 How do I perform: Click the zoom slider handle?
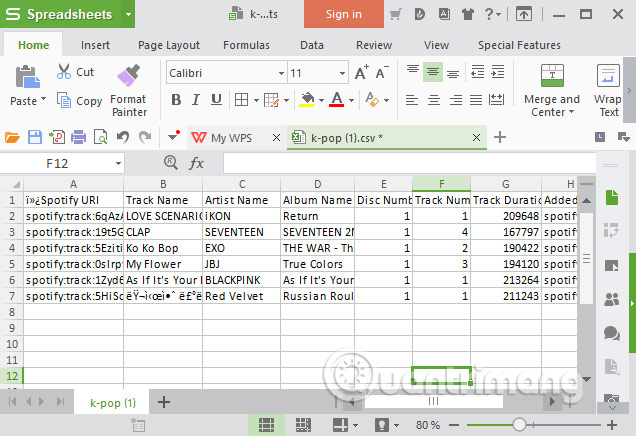519,425
